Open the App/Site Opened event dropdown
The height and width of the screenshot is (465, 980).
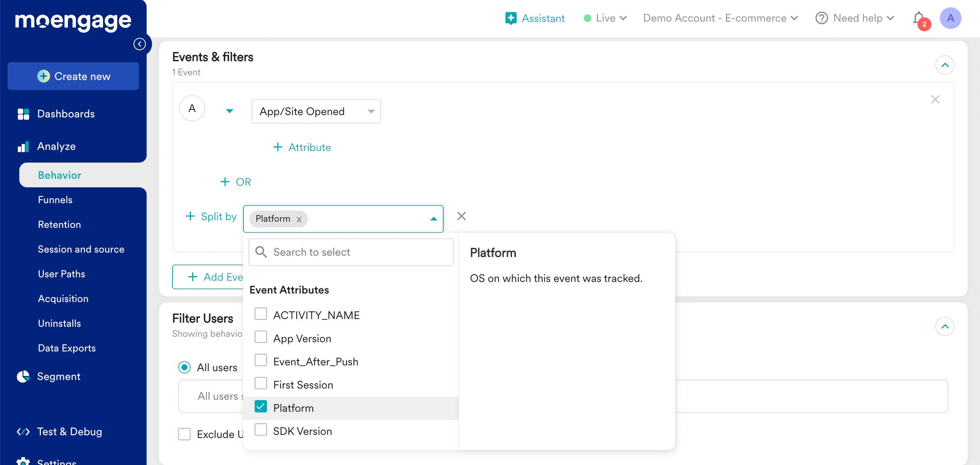tap(316, 112)
